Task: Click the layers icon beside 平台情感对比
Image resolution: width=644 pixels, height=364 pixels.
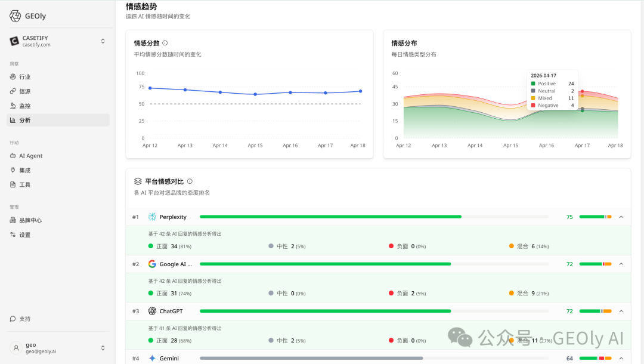Action: coord(138,181)
